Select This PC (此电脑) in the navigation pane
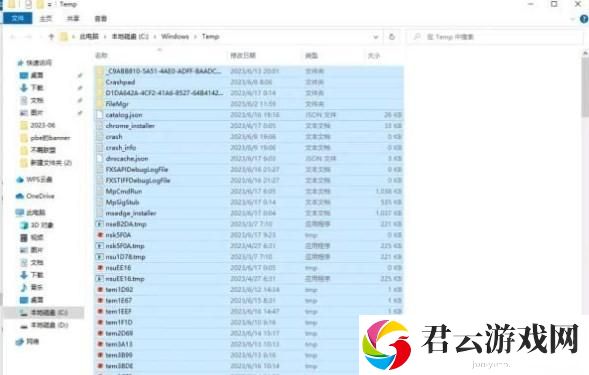Image resolution: width=589 pixels, height=375 pixels. click(x=36, y=213)
